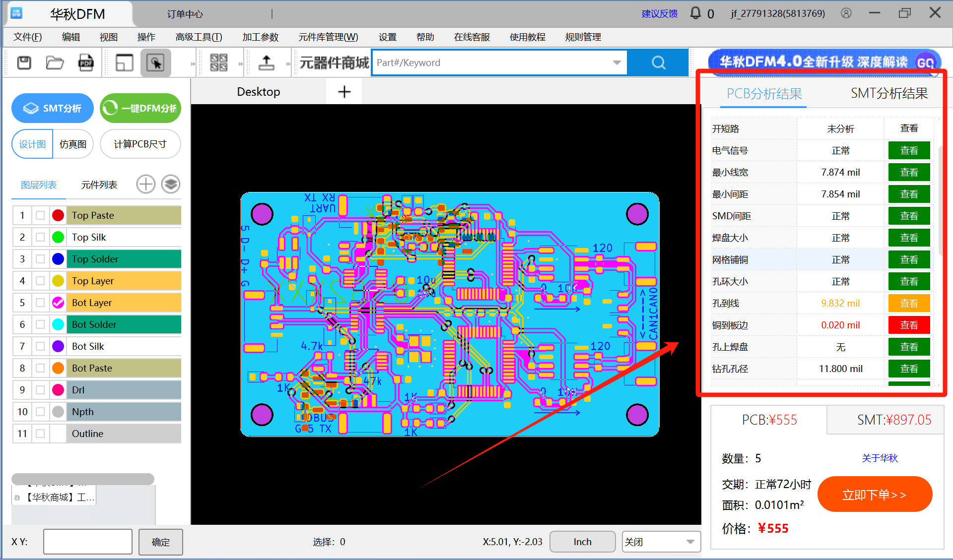
Task: Switch to 仿真图 view
Action: point(73,144)
